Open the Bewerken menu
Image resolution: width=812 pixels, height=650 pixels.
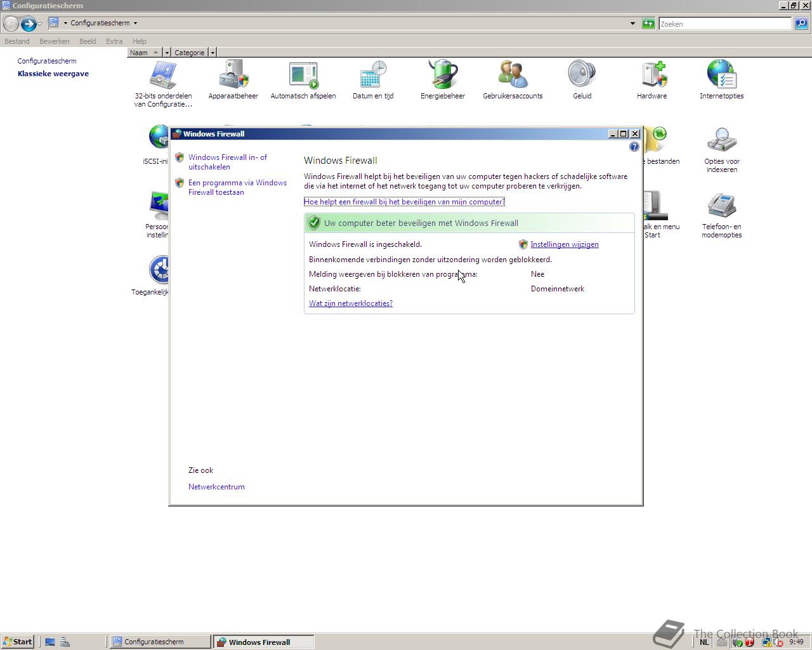(x=54, y=41)
